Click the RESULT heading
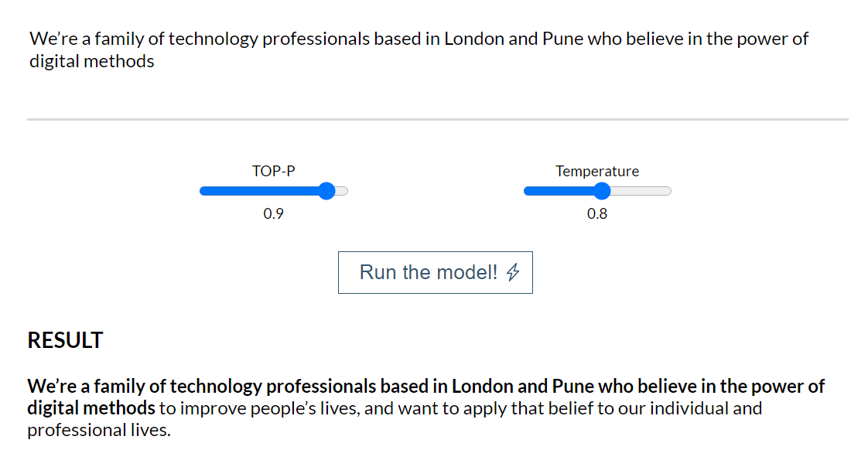Screen dimensions: 868x450 coord(65,340)
